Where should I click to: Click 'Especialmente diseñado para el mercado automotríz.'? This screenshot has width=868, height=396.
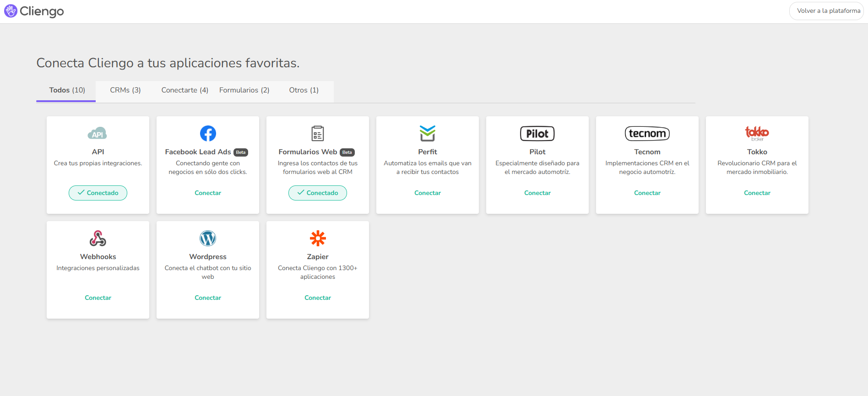537,168
